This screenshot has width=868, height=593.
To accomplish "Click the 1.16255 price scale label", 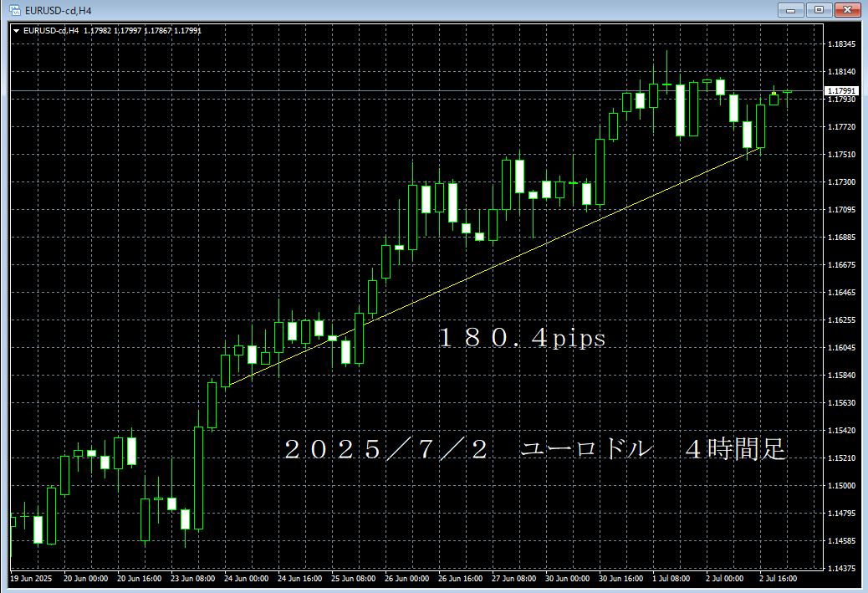I will [840, 320].
